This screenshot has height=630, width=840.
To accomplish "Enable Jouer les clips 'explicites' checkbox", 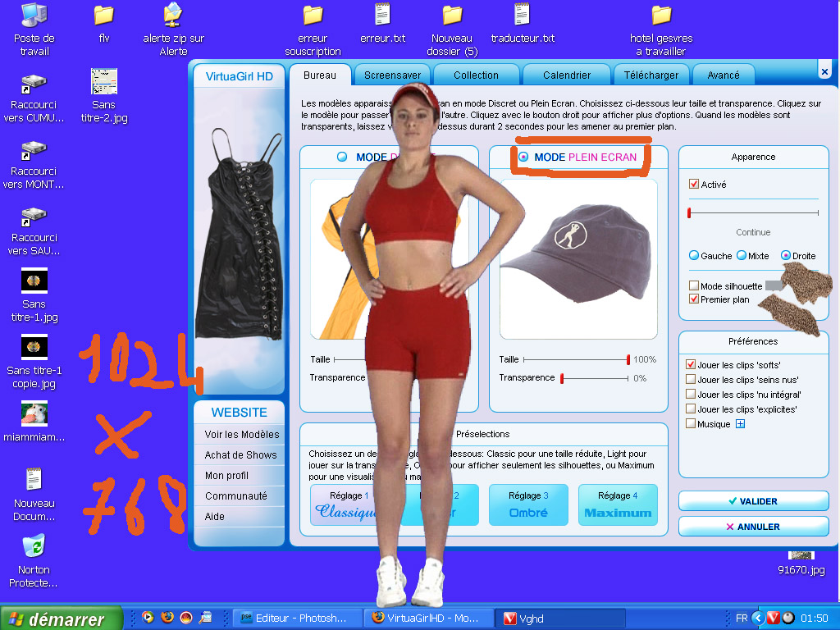I will click(x=691, y=409).
